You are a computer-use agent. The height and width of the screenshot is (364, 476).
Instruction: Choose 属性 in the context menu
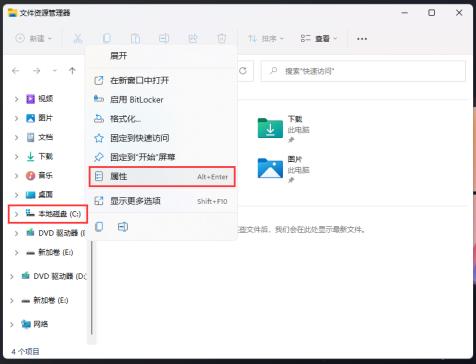pos(162,177)
